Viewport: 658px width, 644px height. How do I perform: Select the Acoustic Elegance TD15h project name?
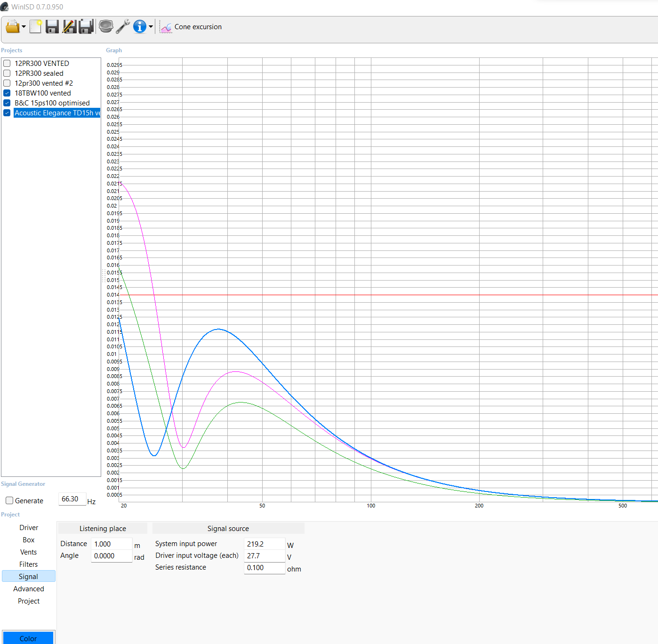(57, 113)
